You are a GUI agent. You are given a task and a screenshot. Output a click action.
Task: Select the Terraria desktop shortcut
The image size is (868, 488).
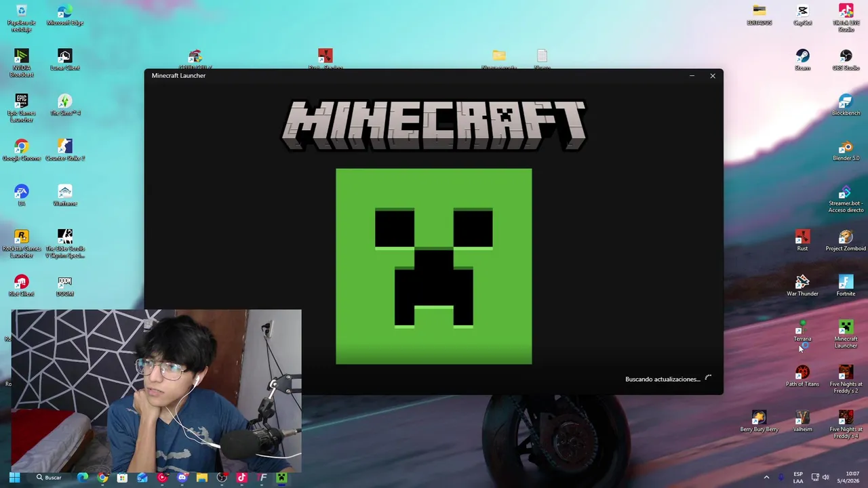coord(802,331)
